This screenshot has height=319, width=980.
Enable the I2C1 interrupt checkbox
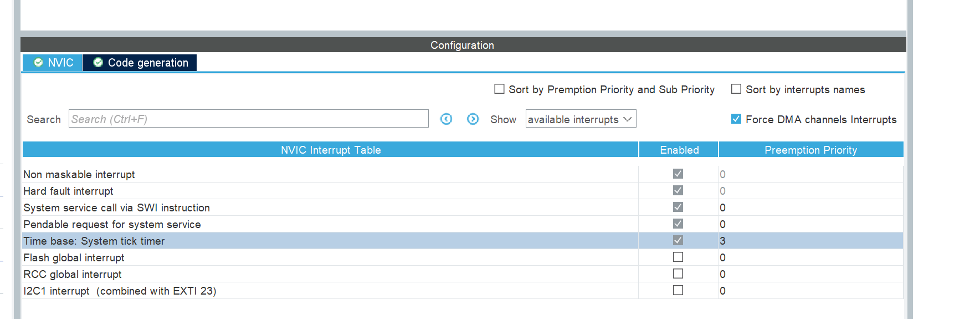coord(678,291)
